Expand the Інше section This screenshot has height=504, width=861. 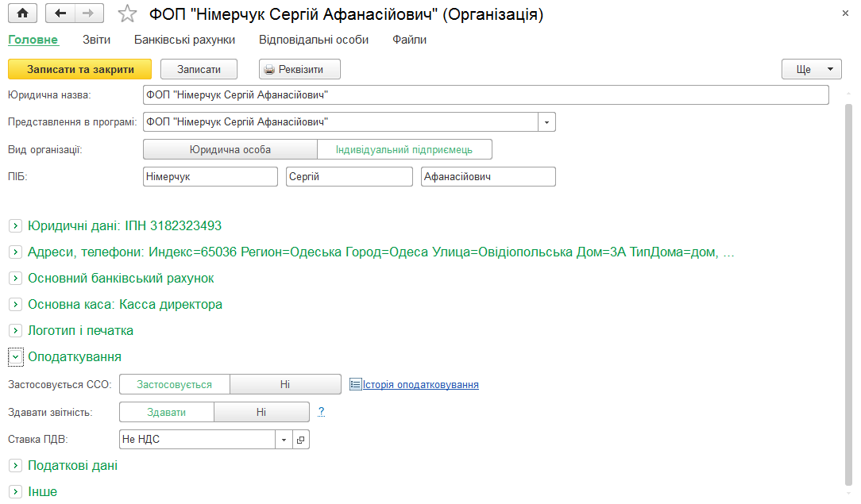(15, 492)
